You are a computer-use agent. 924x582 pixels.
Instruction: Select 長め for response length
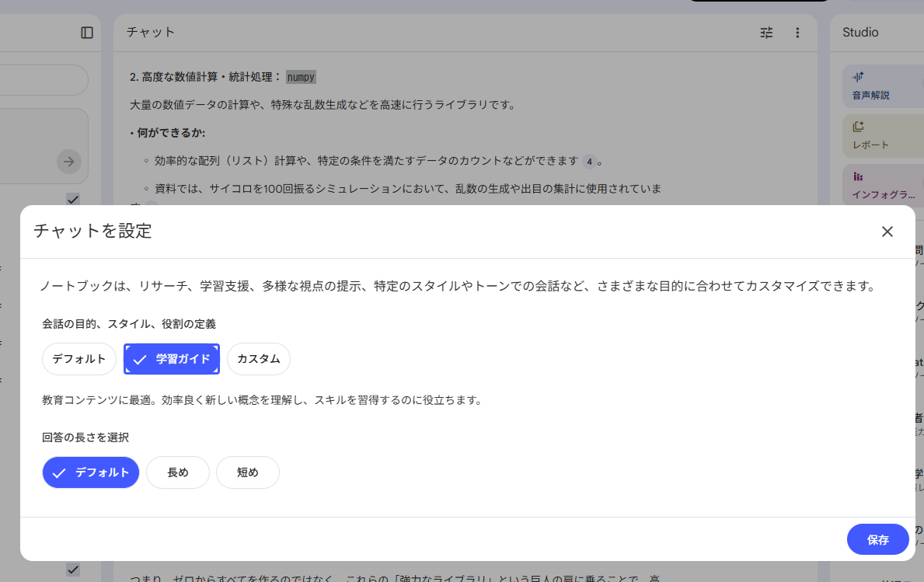[x=177, y=472]
